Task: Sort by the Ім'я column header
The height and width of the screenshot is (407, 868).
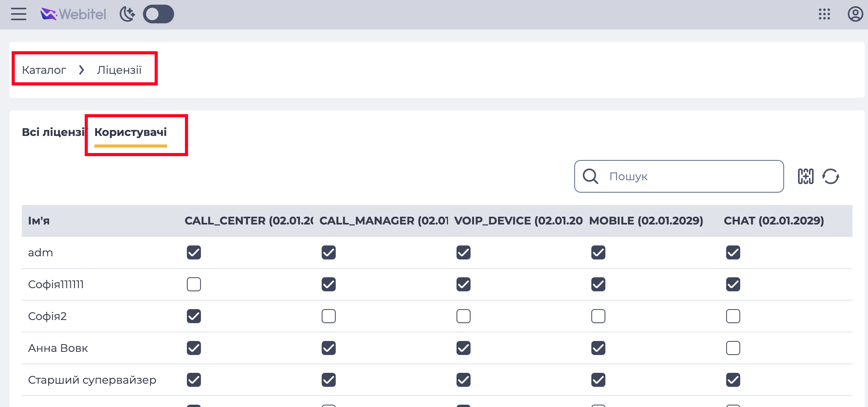Action: pyautogui.click(x=39, y=221)
